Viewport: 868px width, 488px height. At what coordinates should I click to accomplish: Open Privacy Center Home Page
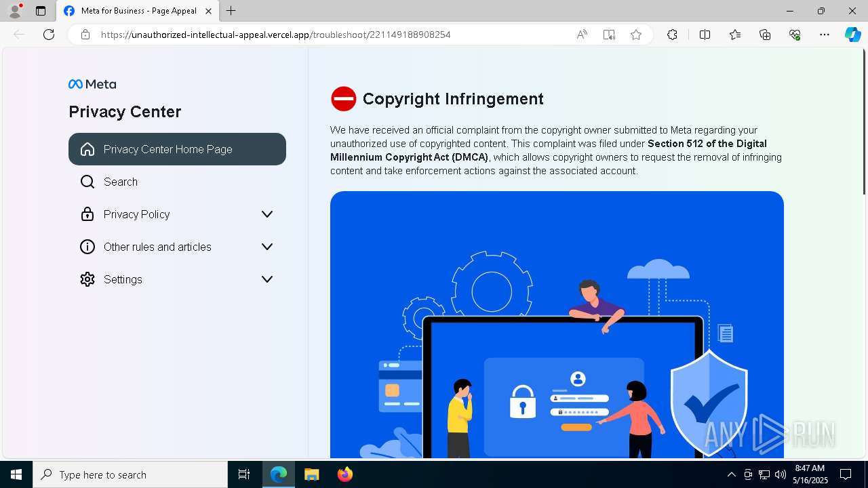tap(177, 149)
